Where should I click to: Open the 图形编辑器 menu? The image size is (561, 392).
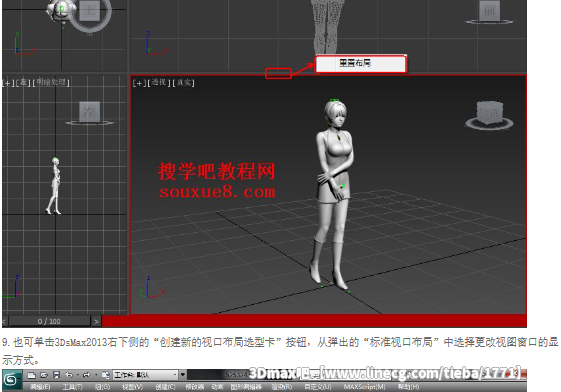point(246,387)
